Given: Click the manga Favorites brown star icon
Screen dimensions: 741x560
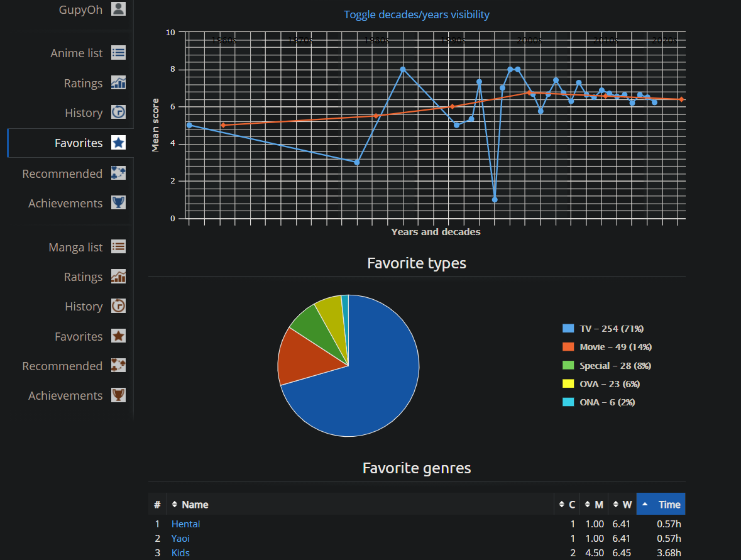Looking at the screenshot, I should point(118,336).
